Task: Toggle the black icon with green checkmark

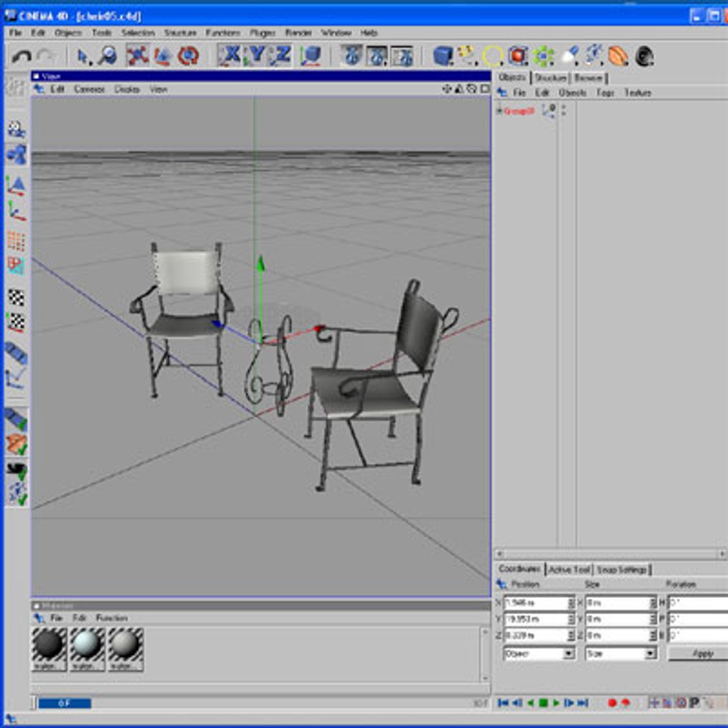Action: pos(17,470)
